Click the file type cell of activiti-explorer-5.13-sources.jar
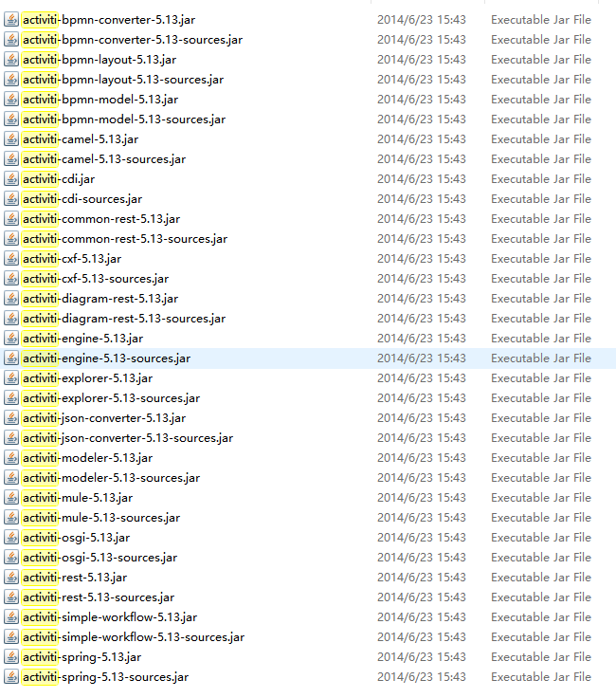The width and height of the screenshot is (616, 698). [x=541, y=398]
